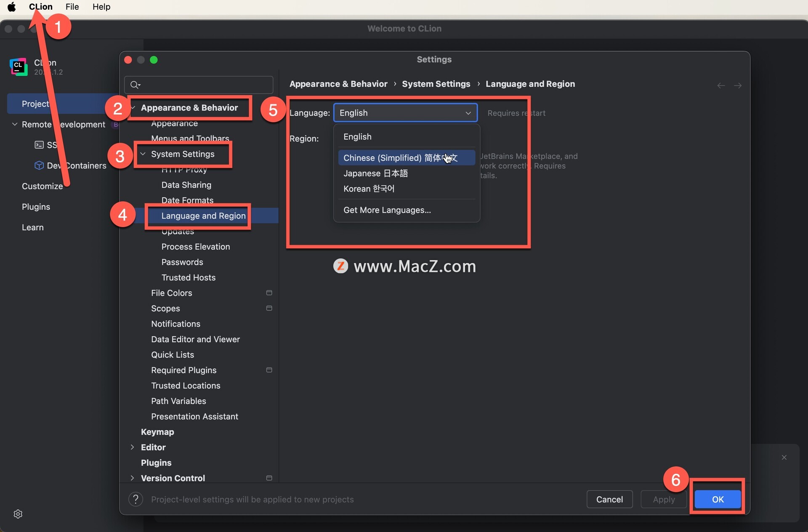Click the project-level icon next to Required Plugins
Screen dimensions: 808x532
pos(269,370)
